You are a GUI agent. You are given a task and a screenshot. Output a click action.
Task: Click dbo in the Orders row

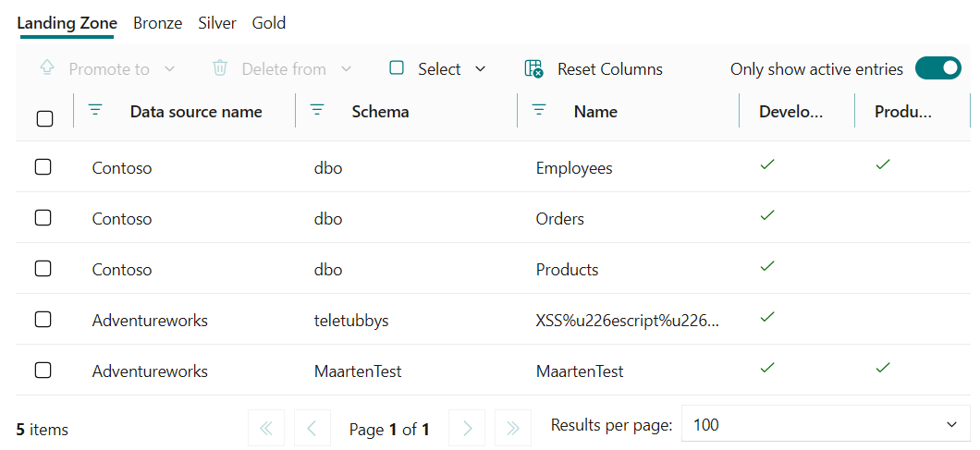point(328,219)
